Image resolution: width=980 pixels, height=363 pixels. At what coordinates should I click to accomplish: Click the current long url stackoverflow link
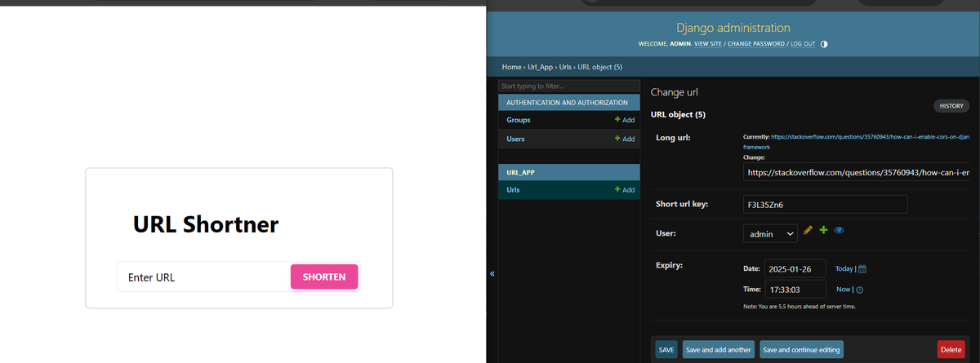pyautogui.click(x=857, y=141)
